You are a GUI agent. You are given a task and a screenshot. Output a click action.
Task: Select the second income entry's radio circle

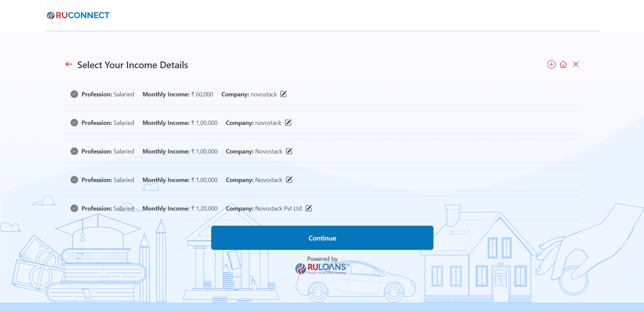74,123
